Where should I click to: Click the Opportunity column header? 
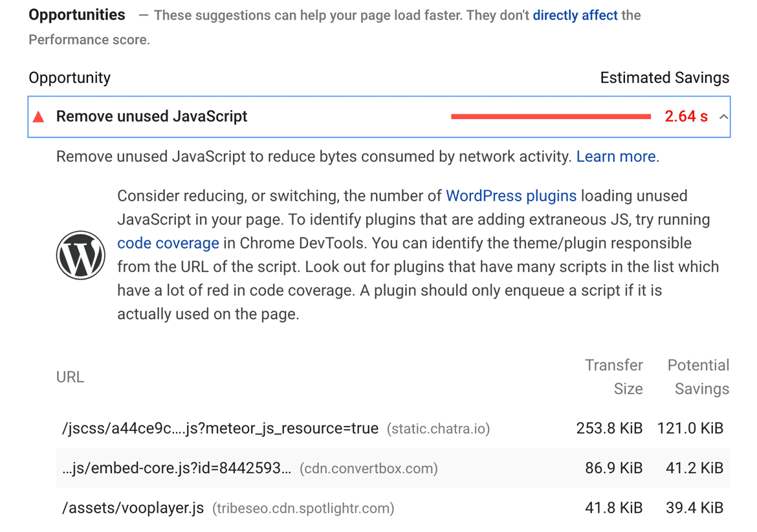(69, 77)
